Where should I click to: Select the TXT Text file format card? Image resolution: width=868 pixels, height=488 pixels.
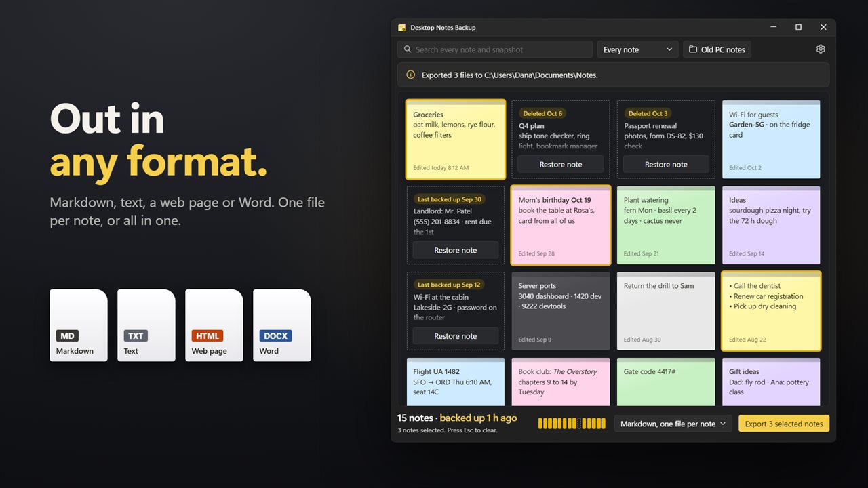[146, 325]
